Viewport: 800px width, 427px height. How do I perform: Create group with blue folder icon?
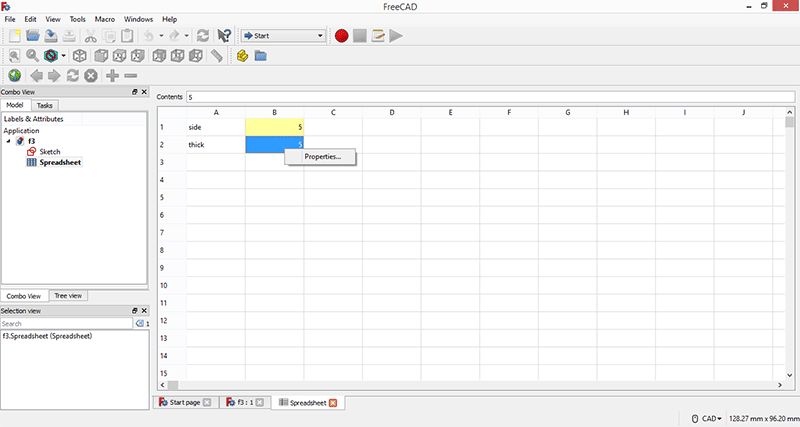coord(261,56)
